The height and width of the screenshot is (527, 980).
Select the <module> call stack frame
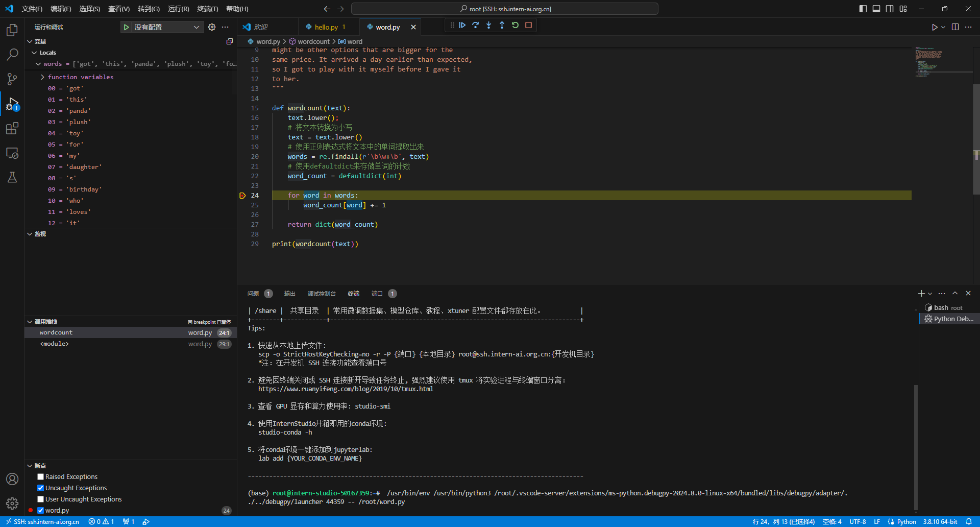(131, 344)
